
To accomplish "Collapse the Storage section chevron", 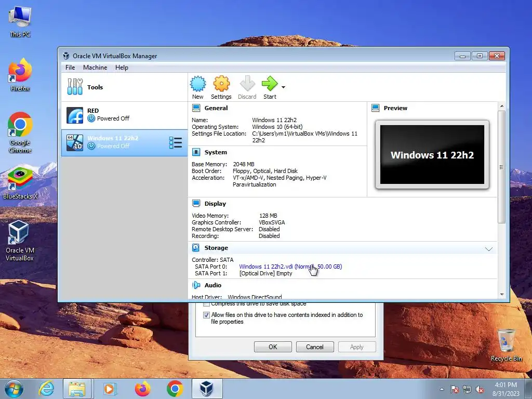I will (488, 249).
